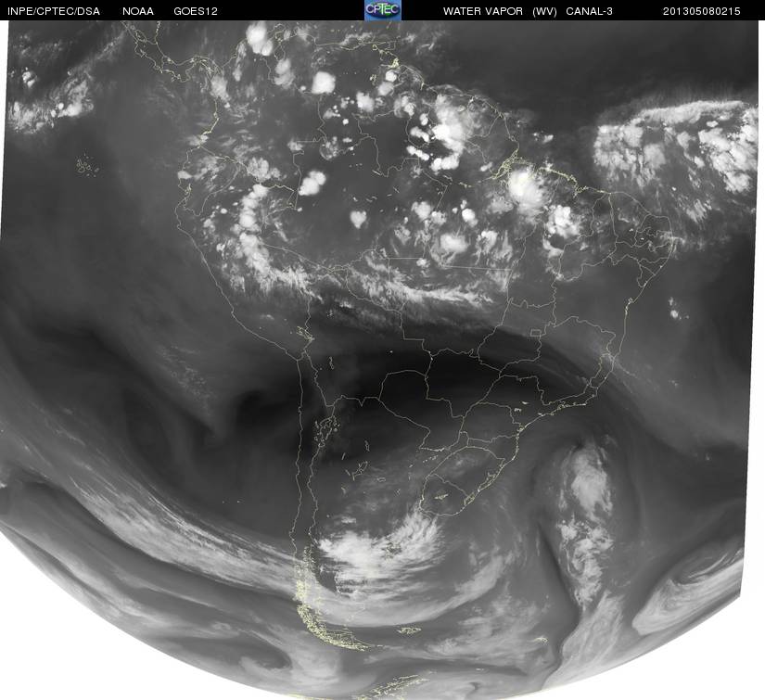Image resolution: width=765 pixels, height=700 pixels.
Task: Click the WATER VAPOR title text
Action: [483, 11]
